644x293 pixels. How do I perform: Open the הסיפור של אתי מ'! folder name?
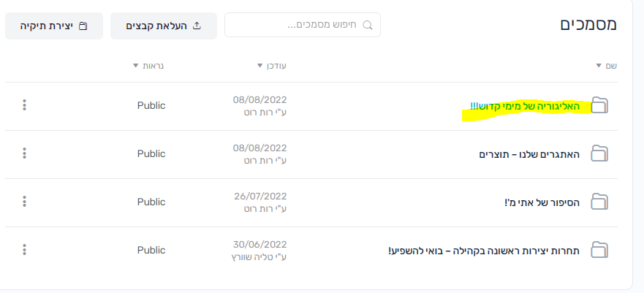[542, 202]
